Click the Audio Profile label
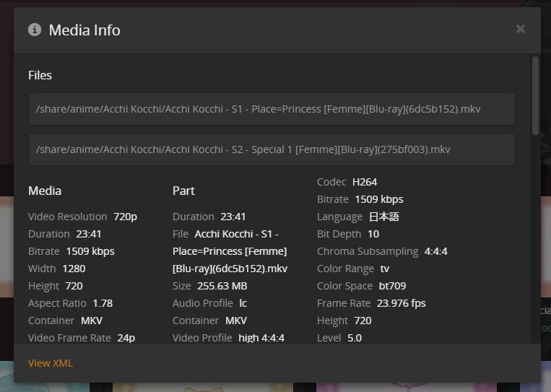The height and width of the screenshot is (392, 551). (203, 303)
